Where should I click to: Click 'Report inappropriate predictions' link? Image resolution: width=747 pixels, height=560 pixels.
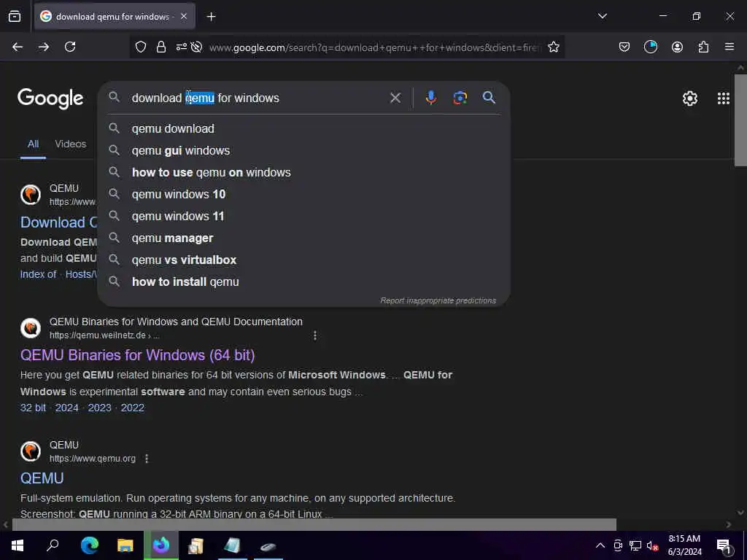pyautogui.click(x=438, y=300)
